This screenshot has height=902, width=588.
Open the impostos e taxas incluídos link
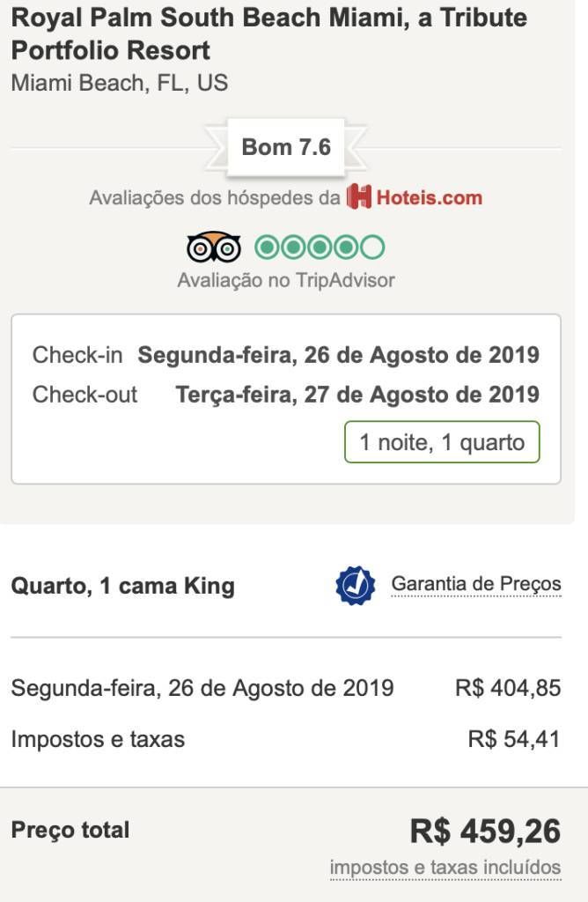click(445, 867)
